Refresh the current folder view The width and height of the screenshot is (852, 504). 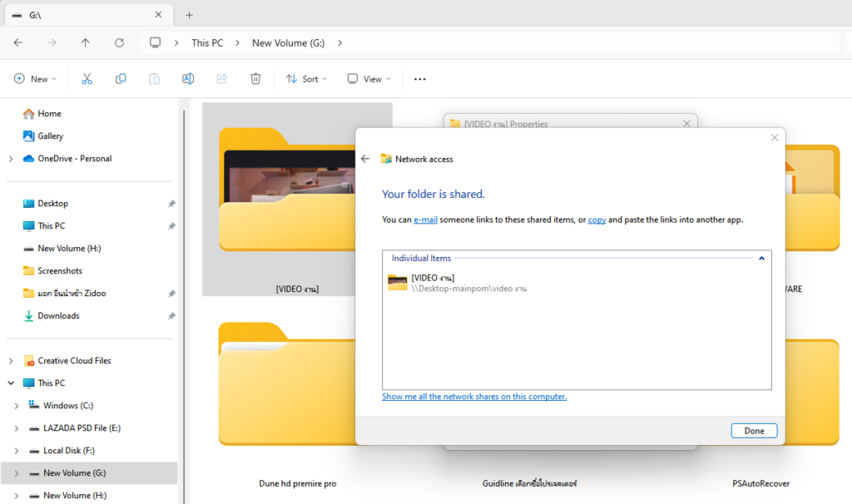click(119, 43)
